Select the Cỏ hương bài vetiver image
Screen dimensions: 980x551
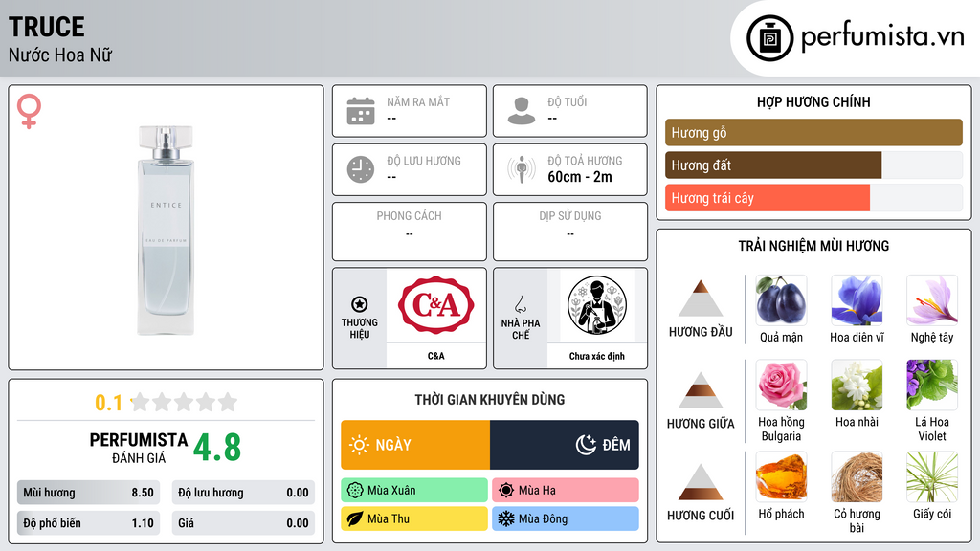857,476
